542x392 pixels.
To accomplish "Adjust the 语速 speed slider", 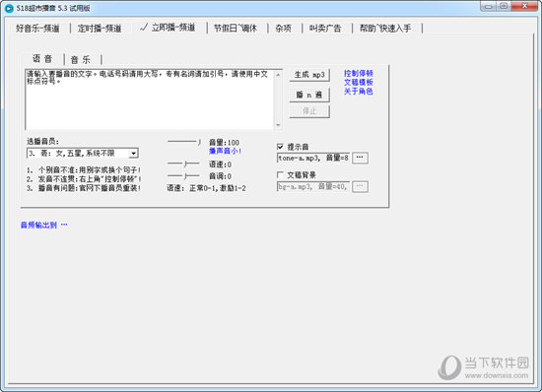I will click(x=184, y=163).
